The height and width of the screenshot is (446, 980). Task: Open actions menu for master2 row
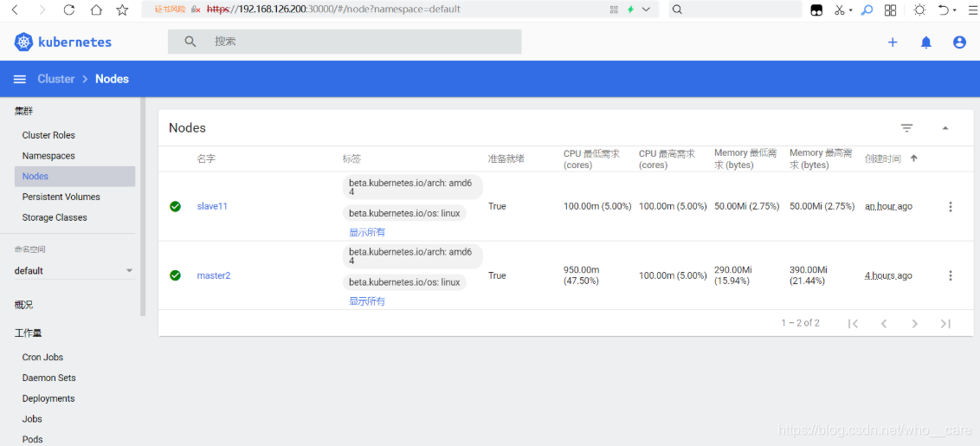[950, 275]
